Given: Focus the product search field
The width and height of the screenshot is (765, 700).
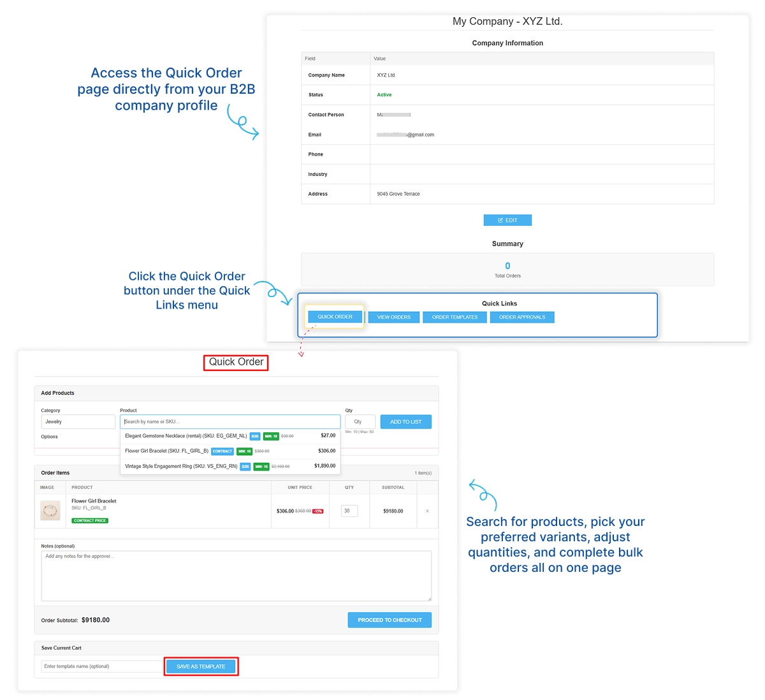Looking at the screenshot, I should point(230,421).
